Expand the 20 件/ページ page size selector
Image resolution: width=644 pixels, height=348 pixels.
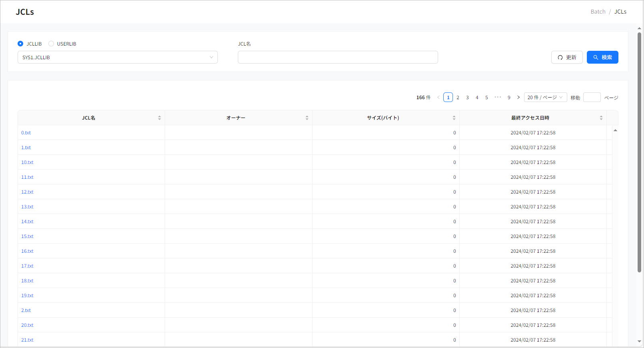545,98
